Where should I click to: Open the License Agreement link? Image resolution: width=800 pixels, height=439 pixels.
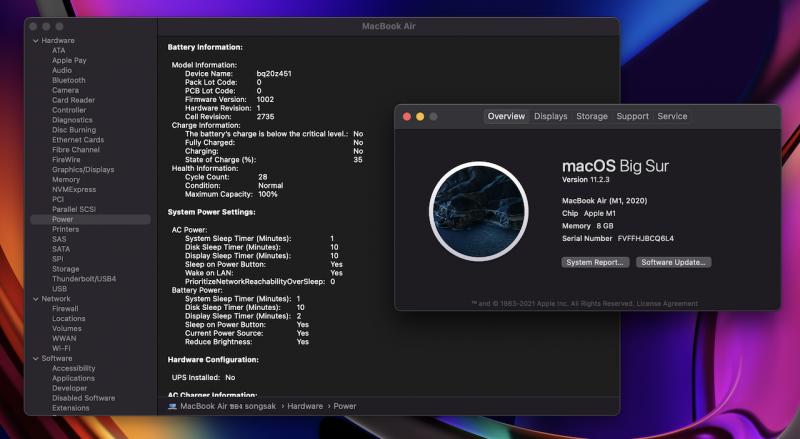[667, 304]
